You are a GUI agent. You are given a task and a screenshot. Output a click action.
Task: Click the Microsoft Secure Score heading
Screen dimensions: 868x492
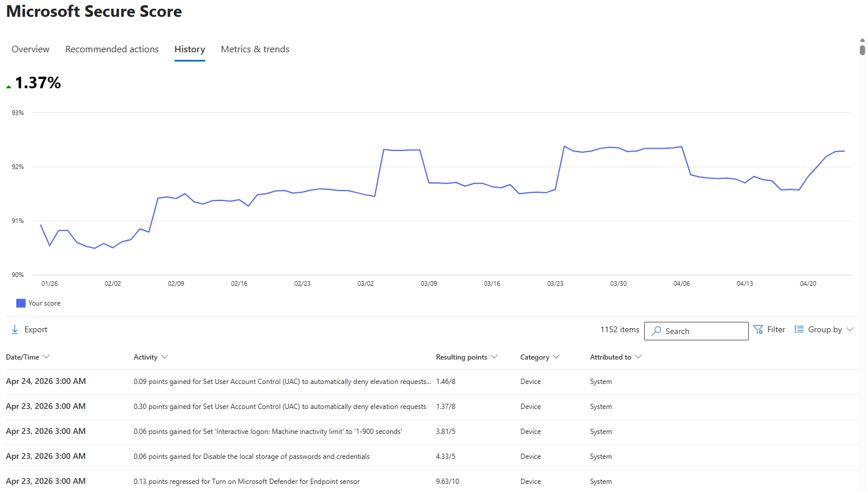pos(94,12)
